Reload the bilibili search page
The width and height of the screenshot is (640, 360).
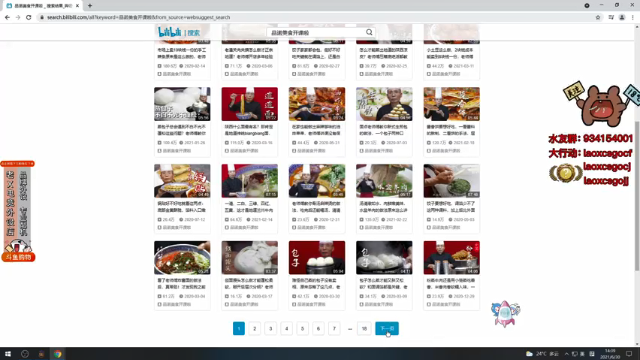(x=29, y=18)
